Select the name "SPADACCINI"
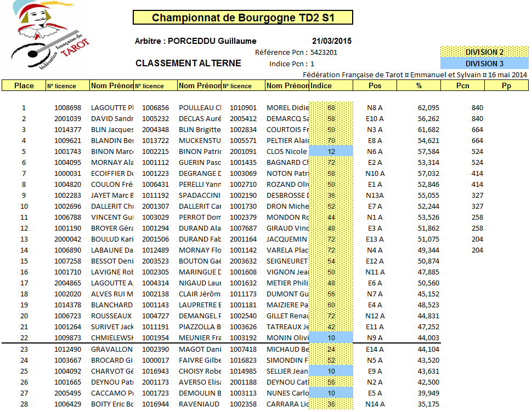532x412 pixels. [200, 196]
